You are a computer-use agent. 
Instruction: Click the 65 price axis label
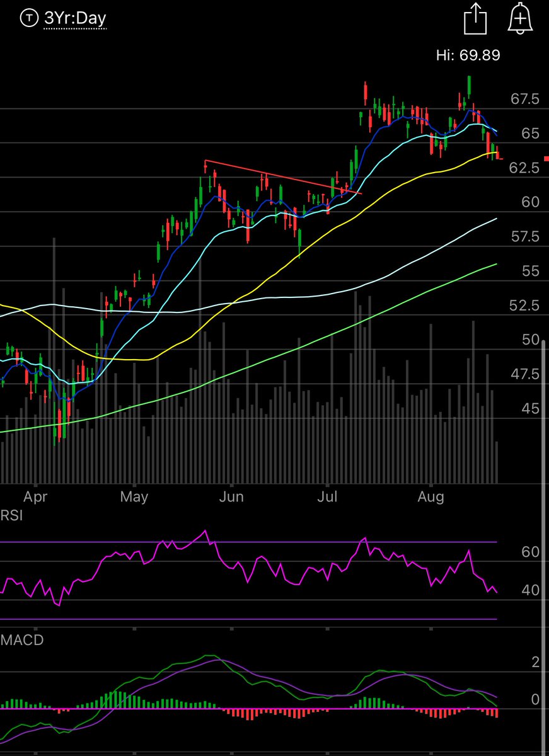click(530, 134)
